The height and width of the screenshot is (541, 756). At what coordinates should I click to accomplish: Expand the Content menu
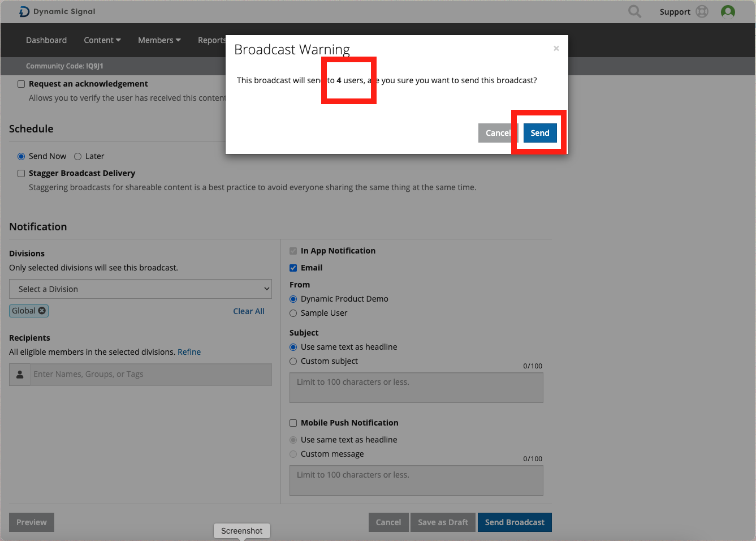102,40
